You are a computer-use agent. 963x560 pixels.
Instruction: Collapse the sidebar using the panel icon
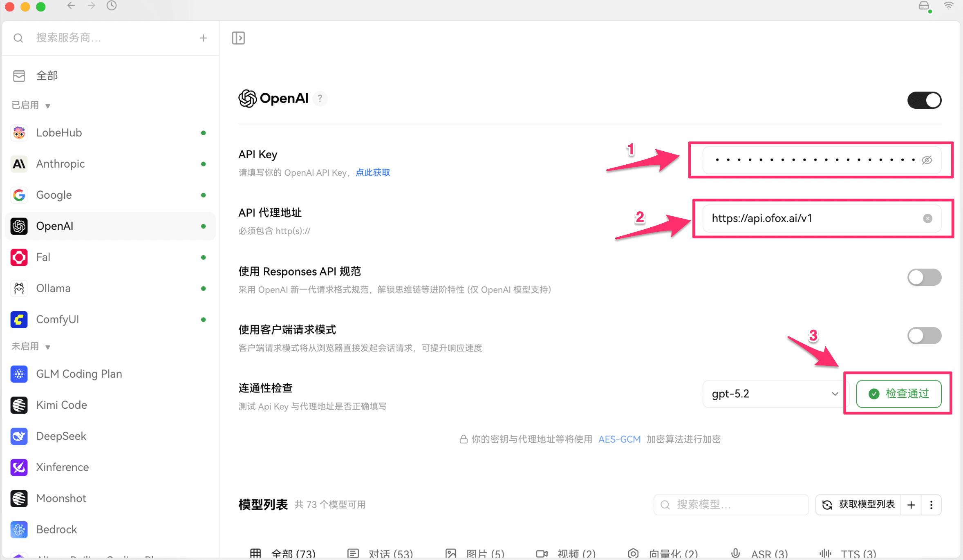(238, 38)
